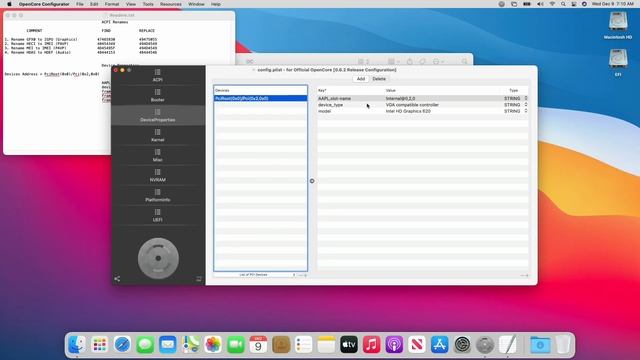Click the Key column header
This screenshot has width=640, height=360.
click(x=351, y=90)
